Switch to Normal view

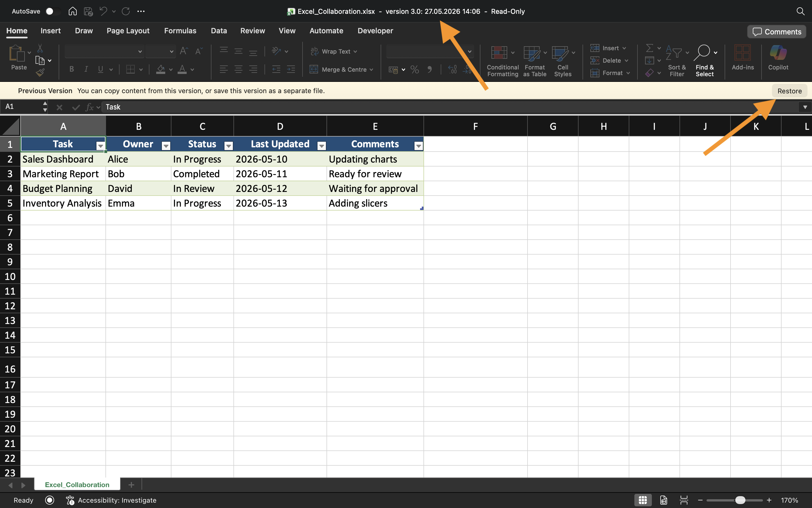pos(643,500)
